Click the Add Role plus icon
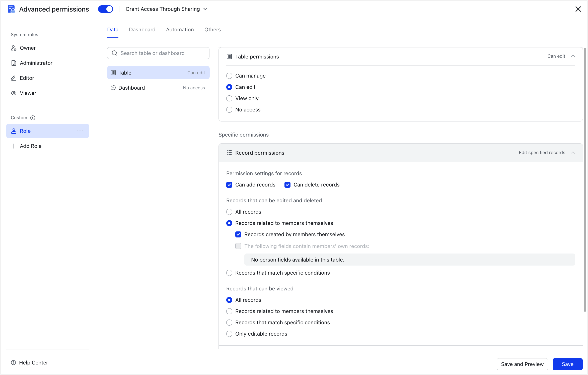Image resolution: width=588 pixels, height=375 pixels. (14, 146)
